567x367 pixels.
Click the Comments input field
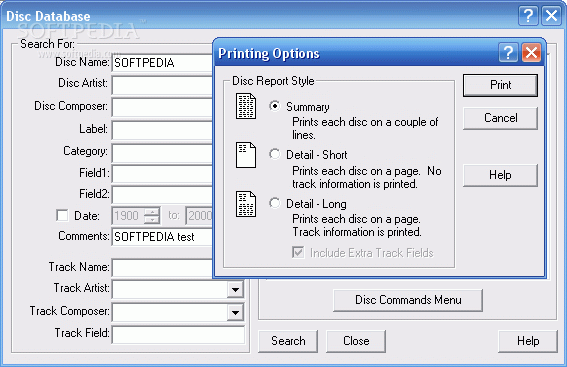162,237
